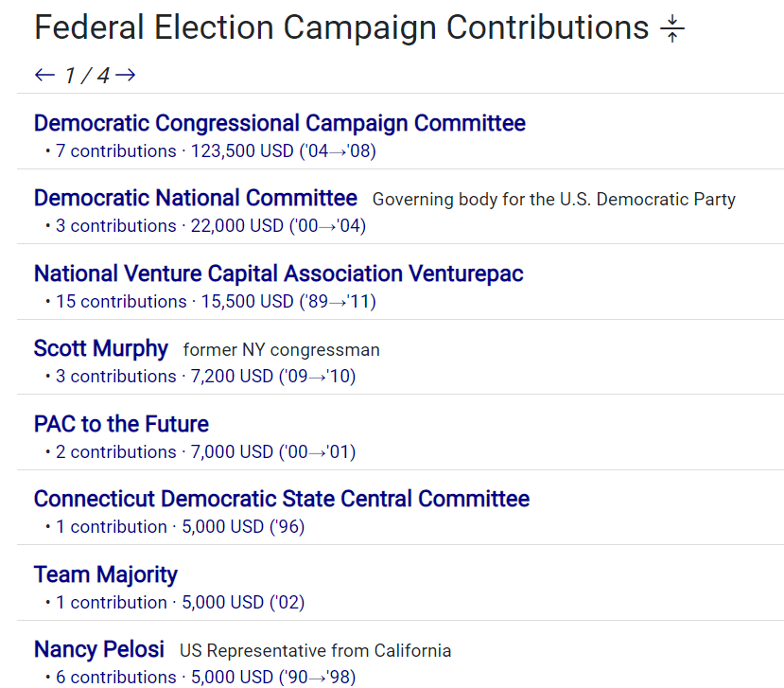
Task: Go to previous page with left arrow
Action: pos(44,75)
